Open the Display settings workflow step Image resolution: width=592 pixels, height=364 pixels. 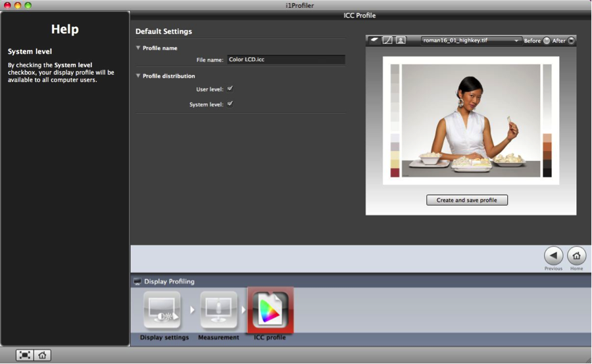tap(164, 311)
